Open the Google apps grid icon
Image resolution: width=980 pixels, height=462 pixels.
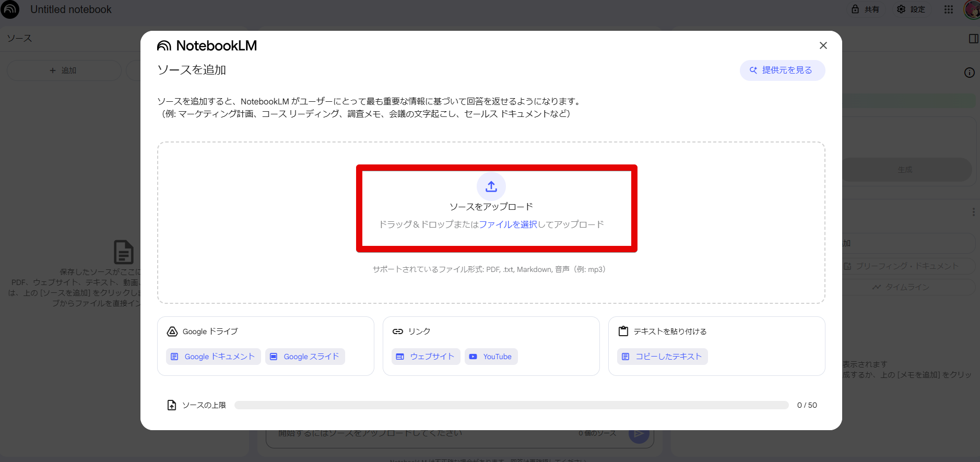pyautogui.click(x=949, y=9)
